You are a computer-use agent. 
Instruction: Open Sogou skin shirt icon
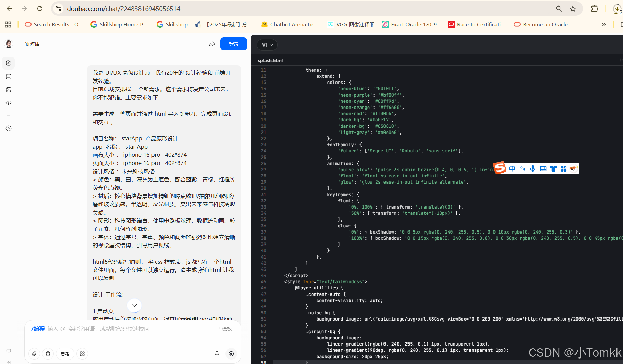click(x=553, y=168)
